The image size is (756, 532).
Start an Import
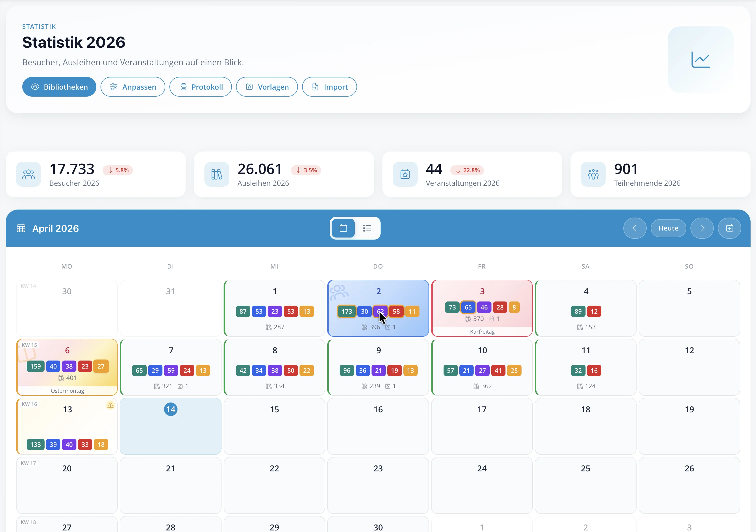(x=329, y=87)
